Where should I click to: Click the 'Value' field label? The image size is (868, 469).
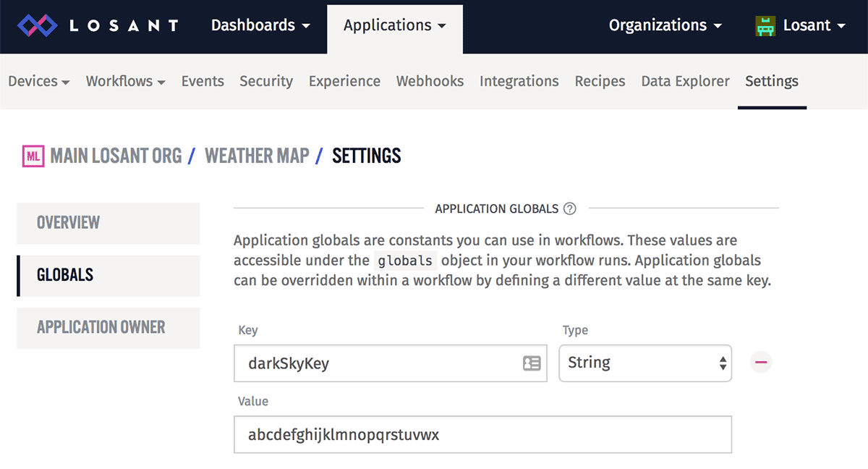coord(253,401)
